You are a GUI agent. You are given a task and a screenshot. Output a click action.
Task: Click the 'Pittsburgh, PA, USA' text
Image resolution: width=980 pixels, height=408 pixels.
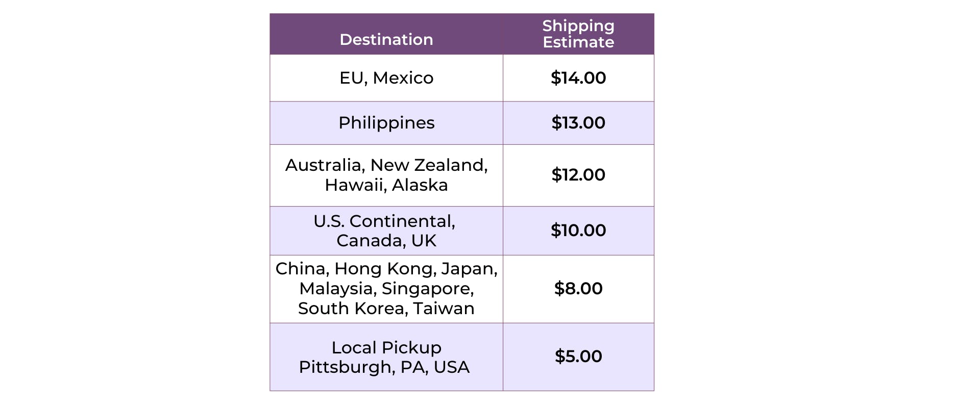click(384, 367)
